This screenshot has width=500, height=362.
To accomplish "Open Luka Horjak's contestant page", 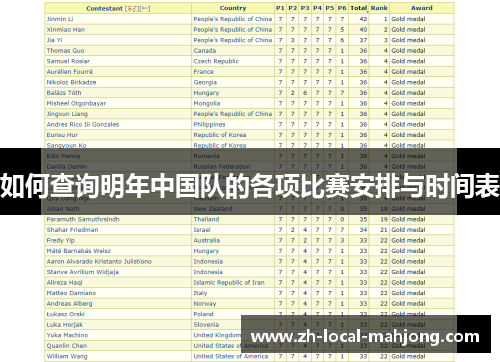I will tap(65, 325).
